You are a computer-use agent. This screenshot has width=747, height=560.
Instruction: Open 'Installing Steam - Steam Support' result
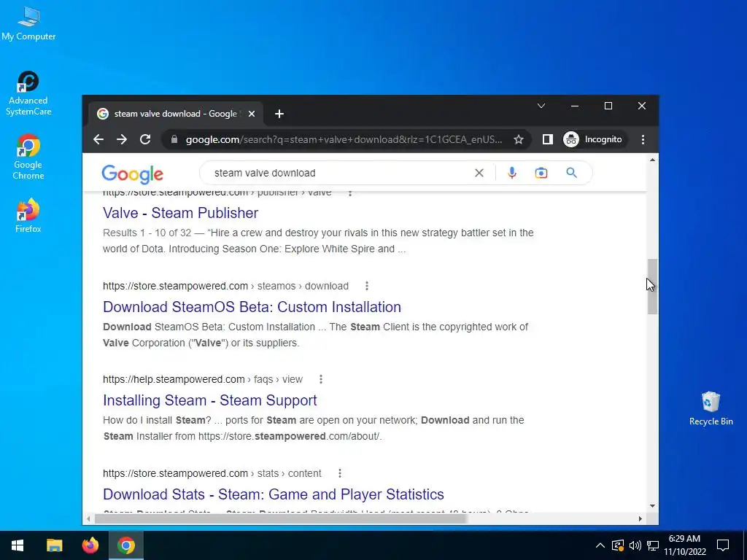tap(210, 400)
